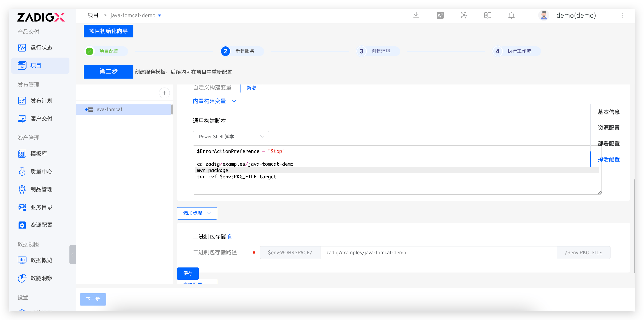Click the 第二步 label
Screen dimensions: 644x320
click(108, 72)
